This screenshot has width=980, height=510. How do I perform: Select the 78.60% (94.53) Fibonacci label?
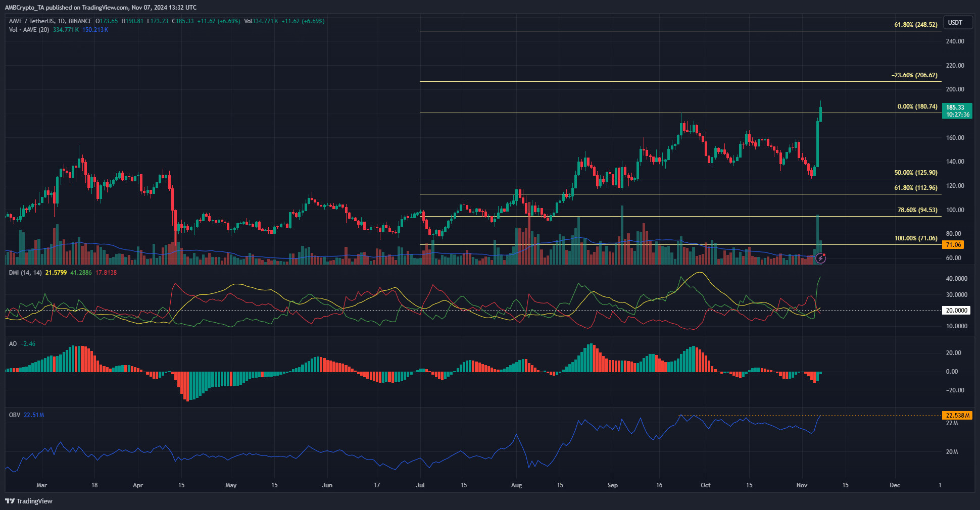point(917,210)
